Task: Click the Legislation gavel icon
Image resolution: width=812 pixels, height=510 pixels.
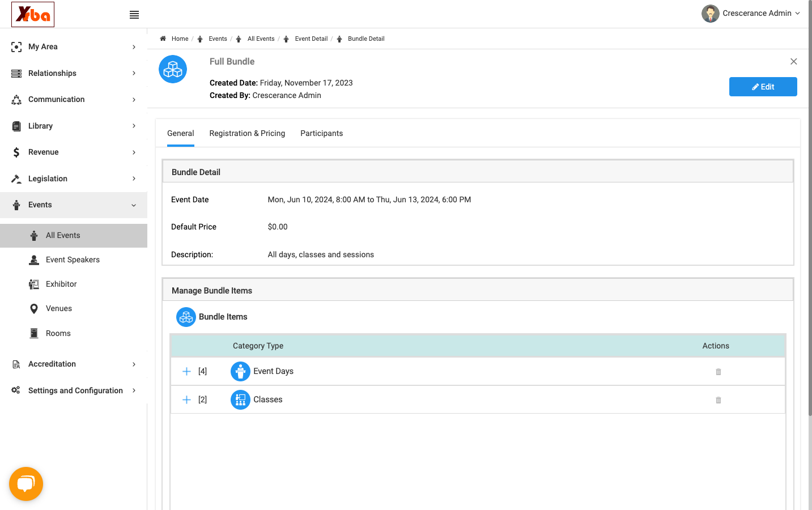Action: 16,178
